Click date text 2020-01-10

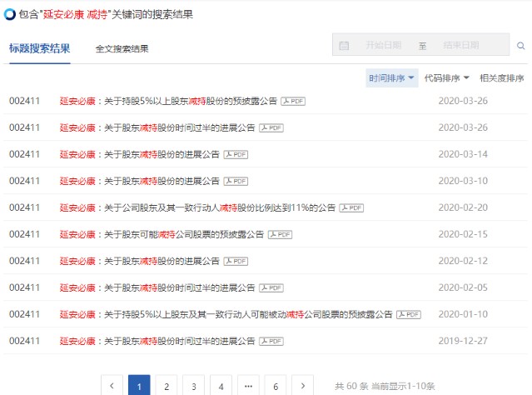(x=463, y=314)
